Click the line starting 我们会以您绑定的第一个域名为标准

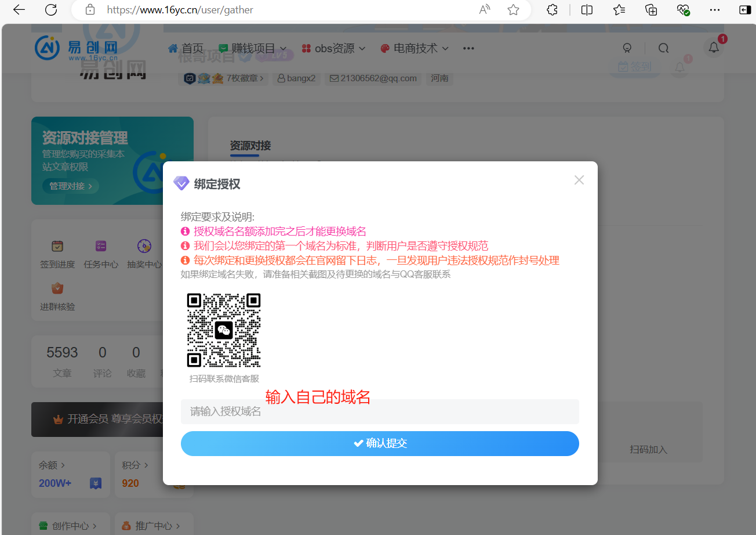click(x=341, y=246)
